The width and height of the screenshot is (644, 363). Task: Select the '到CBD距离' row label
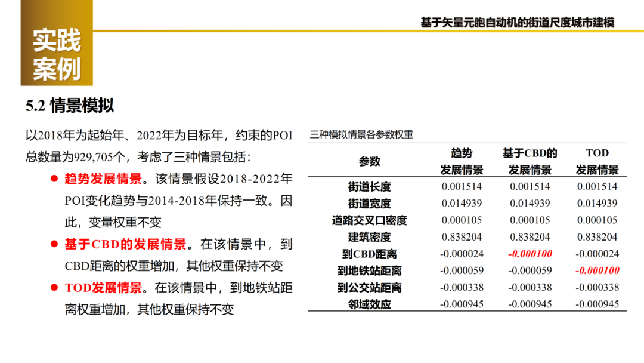(369, 254)
